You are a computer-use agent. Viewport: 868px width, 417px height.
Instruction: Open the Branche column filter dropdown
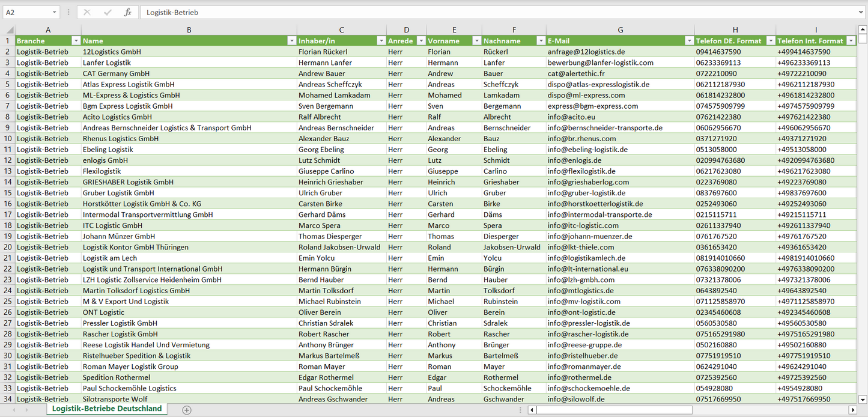[x=76, y=41]
